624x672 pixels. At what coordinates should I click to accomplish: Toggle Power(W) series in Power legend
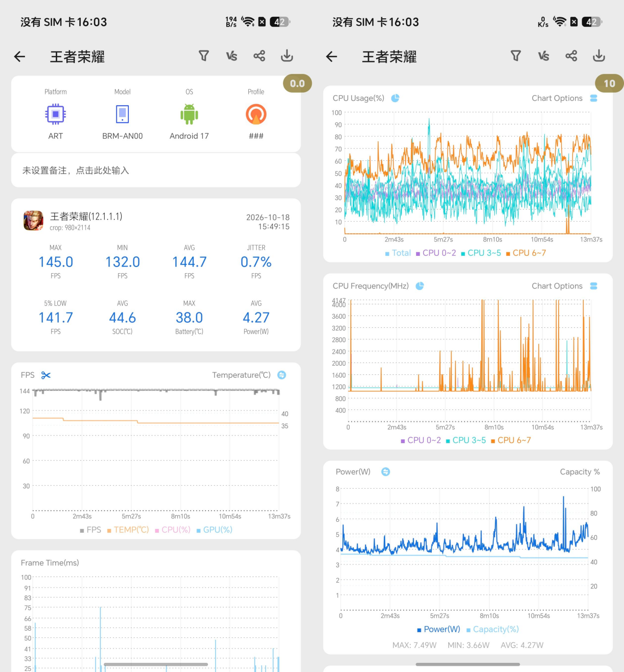[x=439, y=629]
